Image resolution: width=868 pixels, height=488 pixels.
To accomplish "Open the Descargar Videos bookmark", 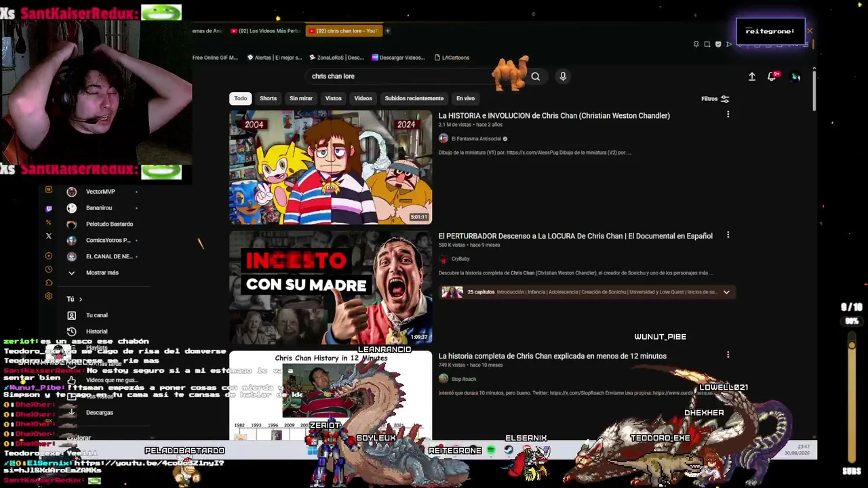I will click(398, 58).
